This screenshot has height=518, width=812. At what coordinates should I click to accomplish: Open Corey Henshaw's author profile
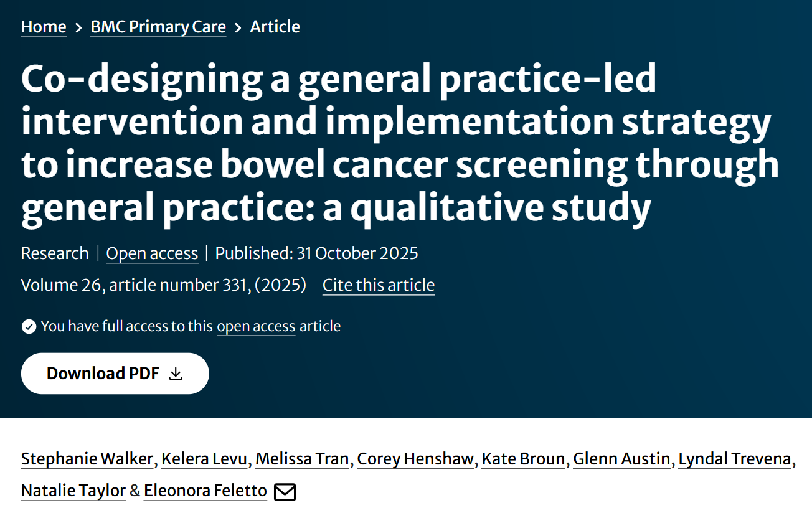415,459
